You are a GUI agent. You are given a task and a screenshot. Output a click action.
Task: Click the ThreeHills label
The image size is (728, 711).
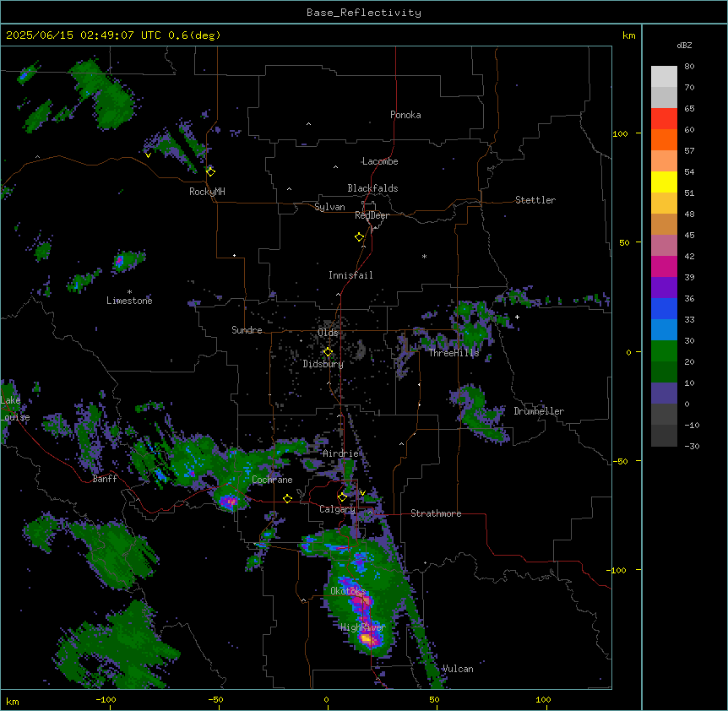tap(454, 353)
